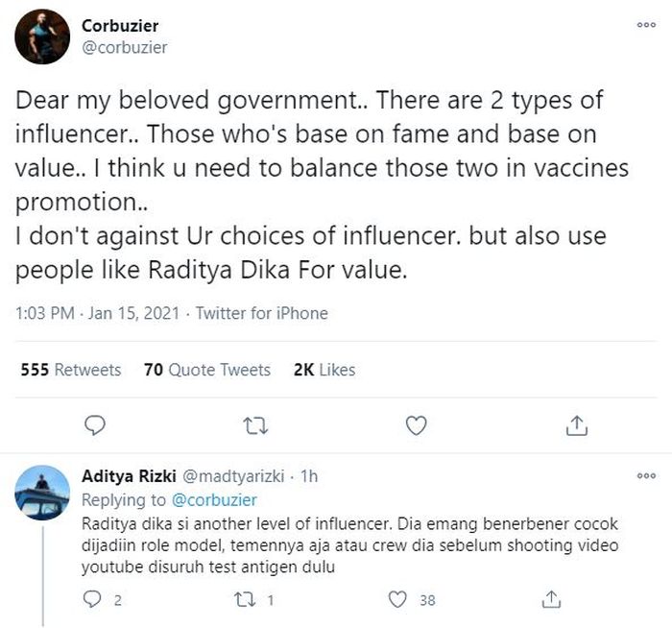The height and width of the screenshot is (628, 672).
Task: Go to @corbuzier handle below display name
Action: [x=125, y=47]
